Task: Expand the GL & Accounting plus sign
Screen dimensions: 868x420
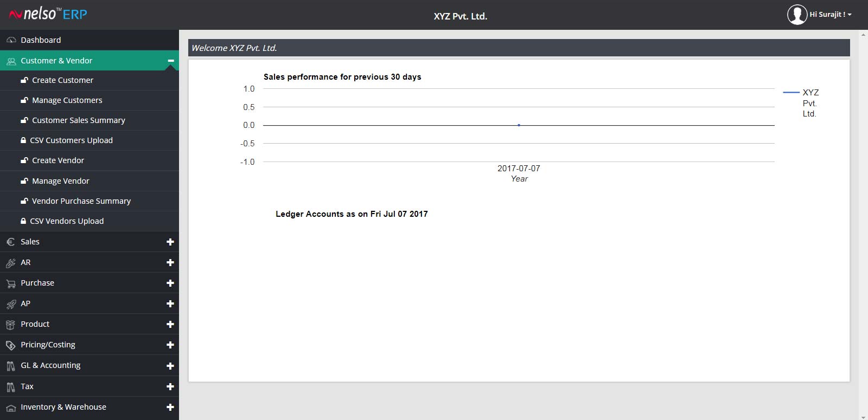Action: click(170, 366)
